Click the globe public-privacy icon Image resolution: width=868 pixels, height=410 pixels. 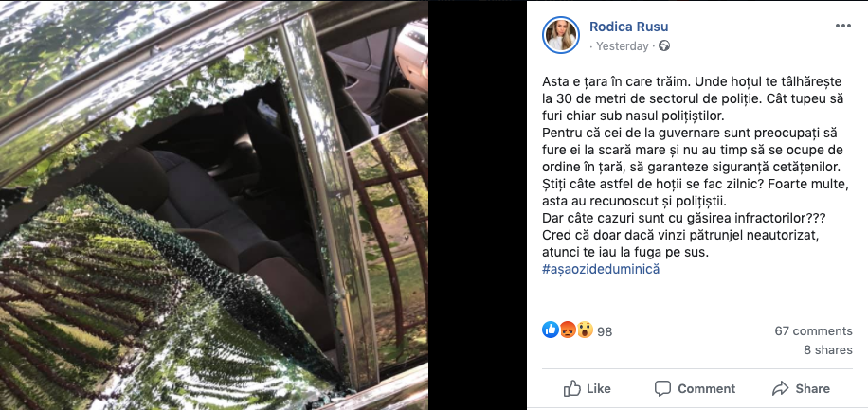coord(664,46)
